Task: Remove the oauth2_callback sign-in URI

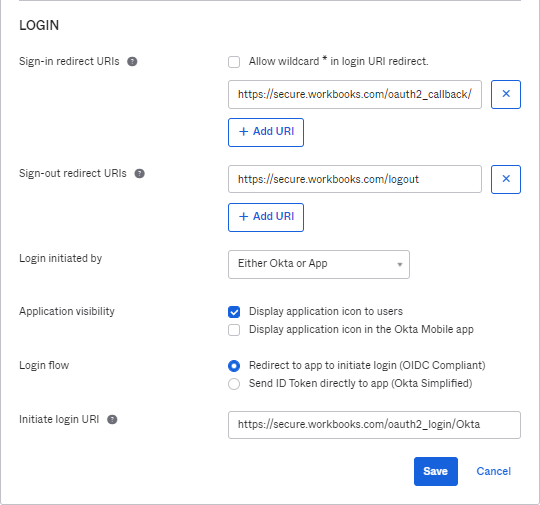Action: [506, 94]
